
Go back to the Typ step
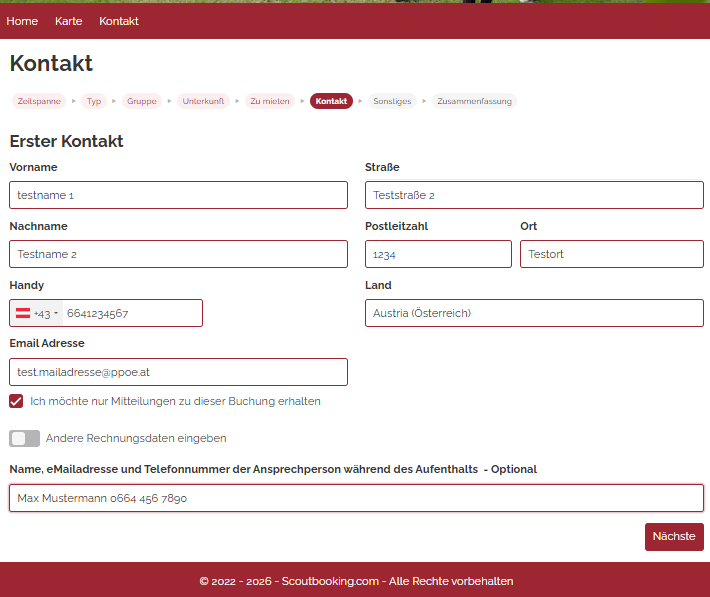click(x=94, y=101)
